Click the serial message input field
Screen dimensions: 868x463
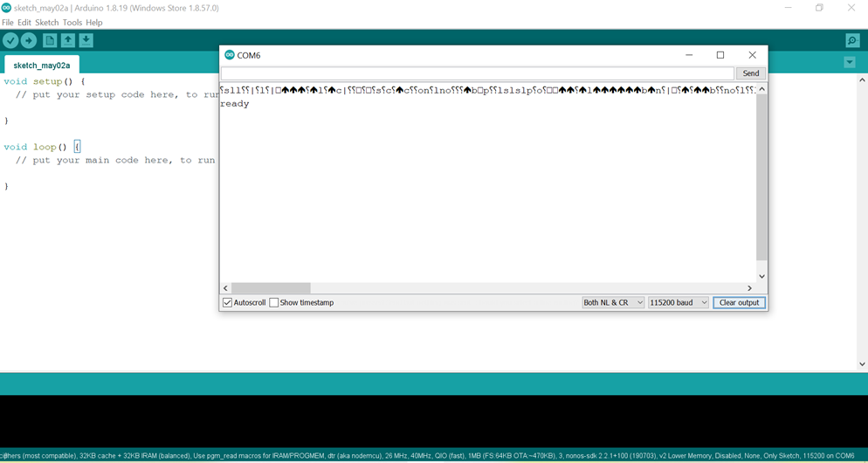(x=477, y=73)
